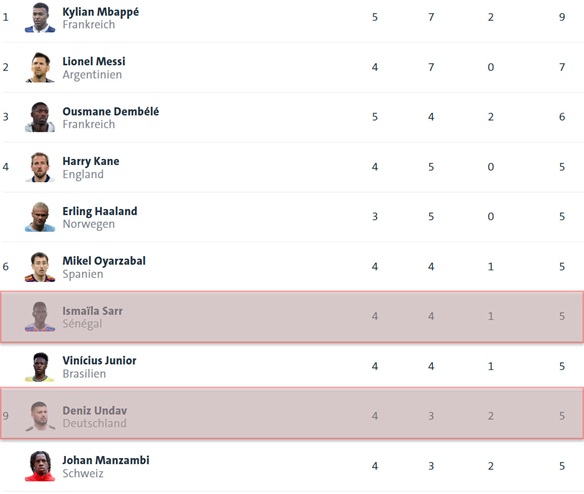Select Vinícius Junior's player photo
Screen dimensions: 584x494
40,367
